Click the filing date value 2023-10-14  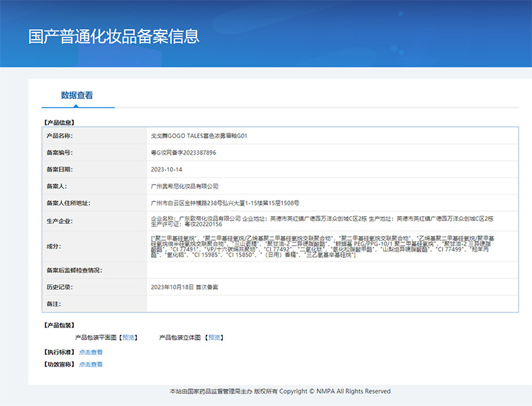167,169
